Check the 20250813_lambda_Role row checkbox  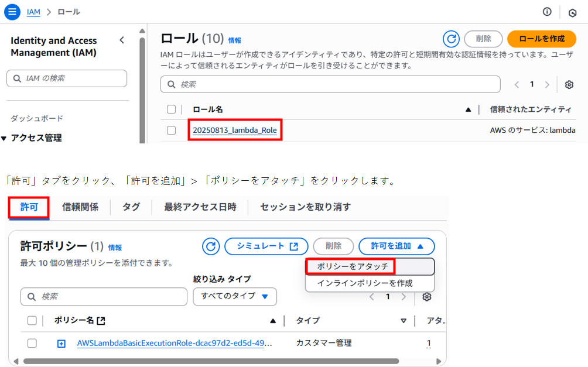tap(172, 130)
